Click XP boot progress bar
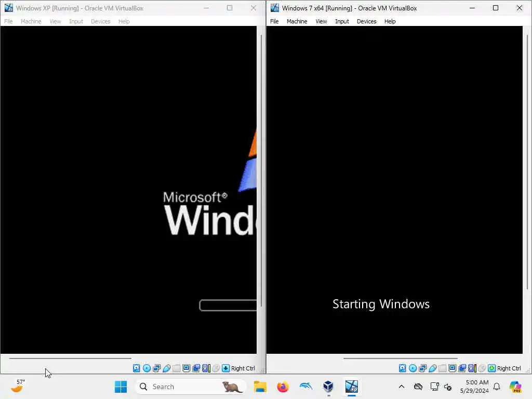This screenshot has height=399, width=532. click(x=228, y=305)
